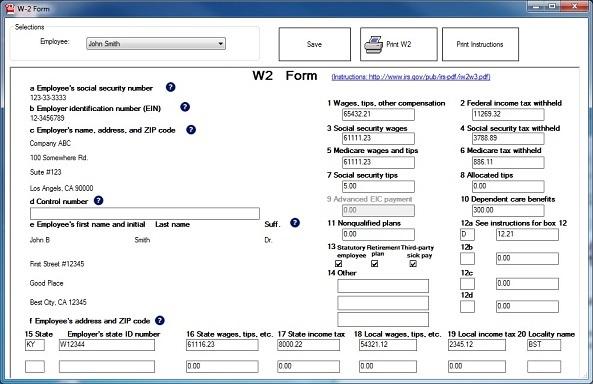Click the box 12d code field
Viewport: 593px width, 384px height.
(x=467, y=306)
